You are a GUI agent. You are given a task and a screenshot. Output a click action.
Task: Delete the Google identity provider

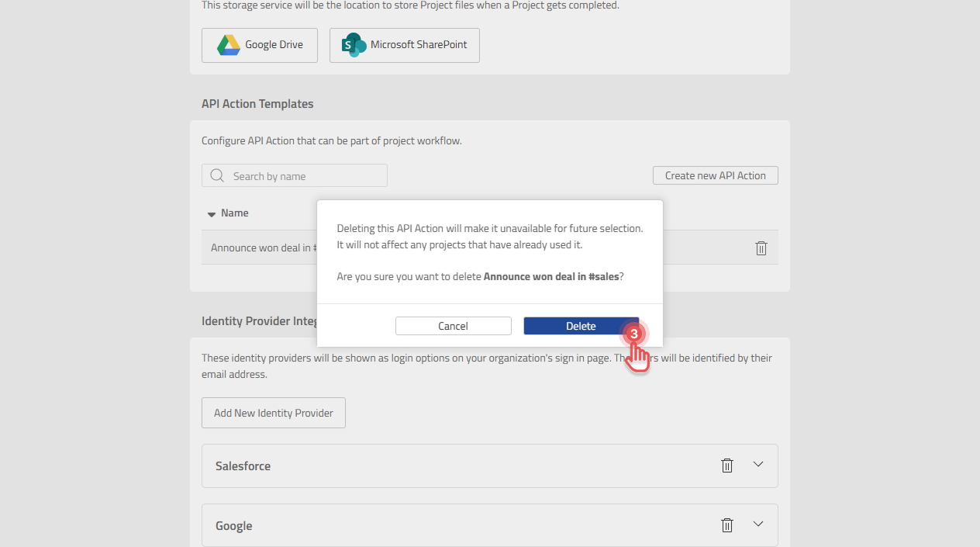pyautogui.click(x=727, y=525)
